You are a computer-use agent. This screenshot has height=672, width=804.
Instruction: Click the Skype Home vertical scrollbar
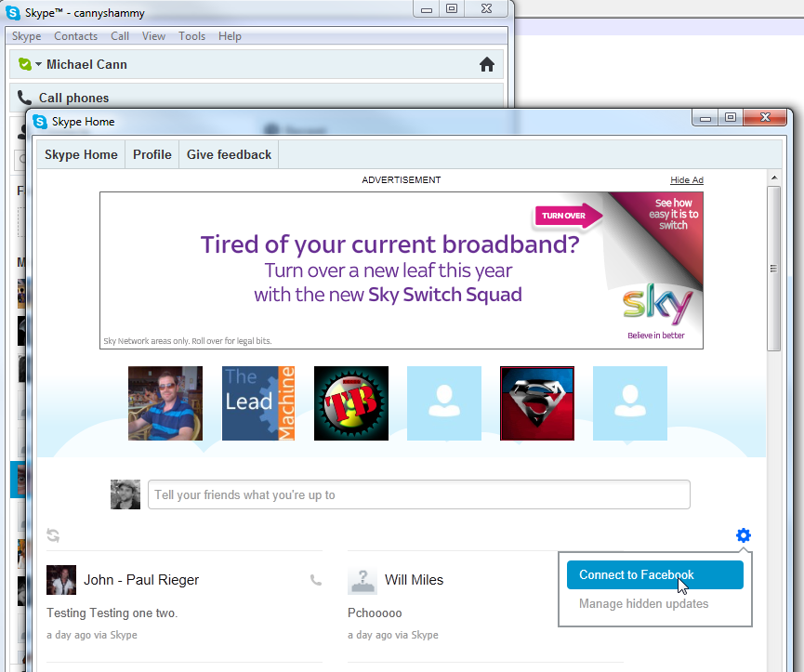coord(773,270)
